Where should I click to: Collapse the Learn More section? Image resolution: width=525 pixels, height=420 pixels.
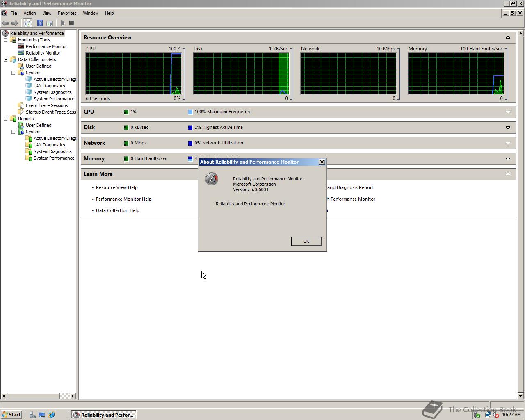pyautogui.click(x=508, y=174)
